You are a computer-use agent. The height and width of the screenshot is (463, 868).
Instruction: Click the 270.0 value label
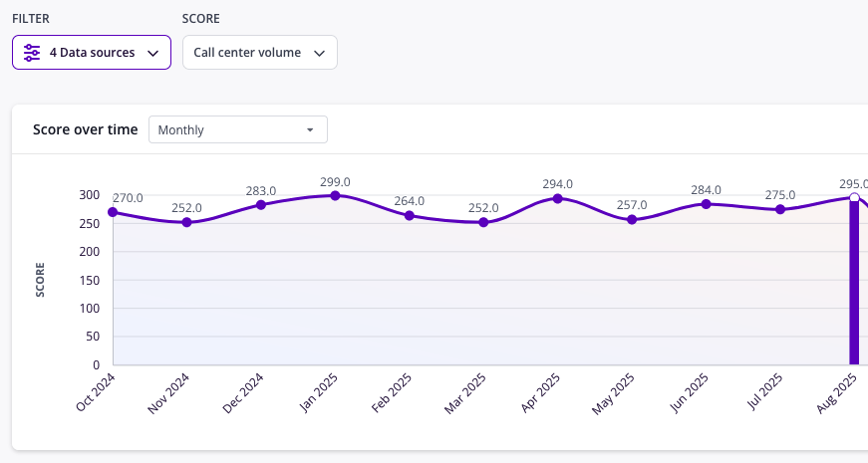pos(128,198)
